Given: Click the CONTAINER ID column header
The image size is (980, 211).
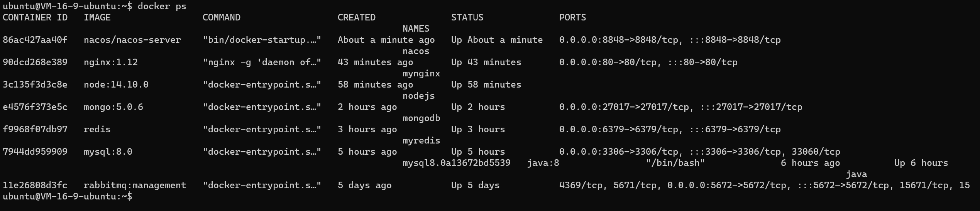Looking at the screenshot, I should (35, 18).
